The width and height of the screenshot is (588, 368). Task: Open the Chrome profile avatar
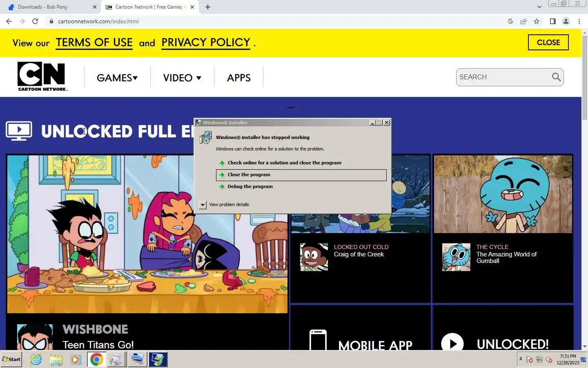(566, 21)
